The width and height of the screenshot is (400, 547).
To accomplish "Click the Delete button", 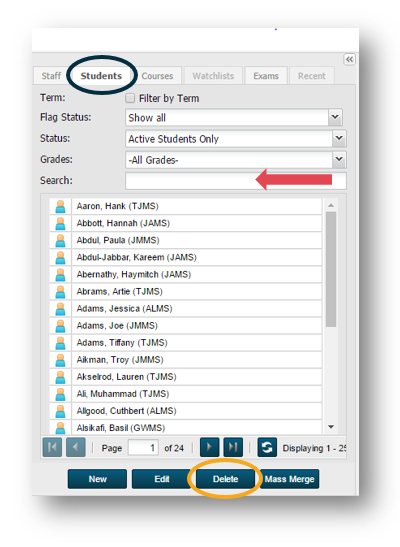I will click(x=225, y=479).
